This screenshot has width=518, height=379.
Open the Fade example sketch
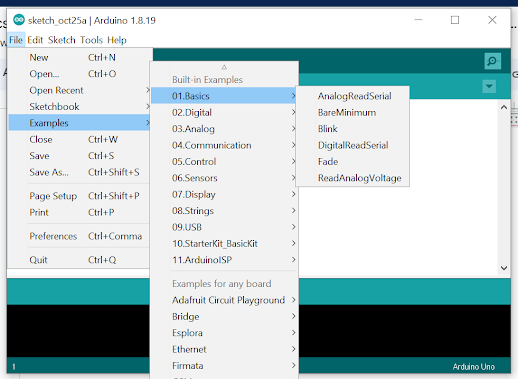[x=353, y=161]
